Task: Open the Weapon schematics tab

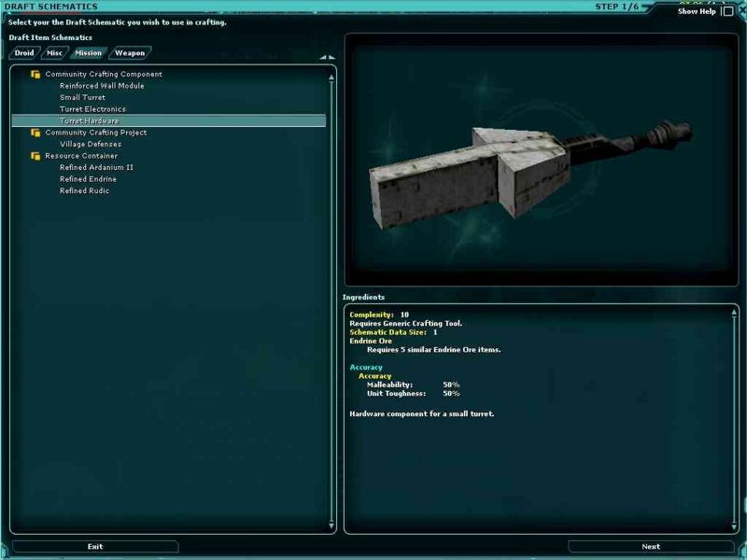Action: pyautogui.click(x=130, y=53)
